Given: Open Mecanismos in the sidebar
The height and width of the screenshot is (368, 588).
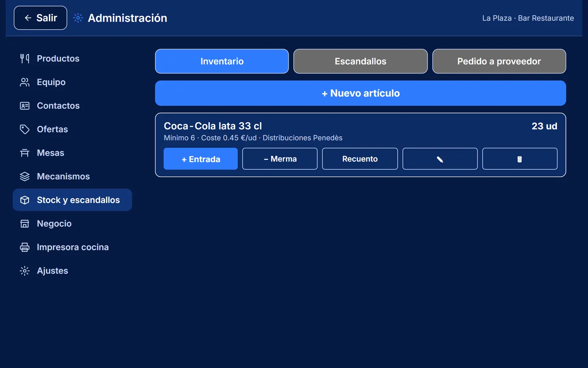Looking at the screenshot, I should point(72,176).
